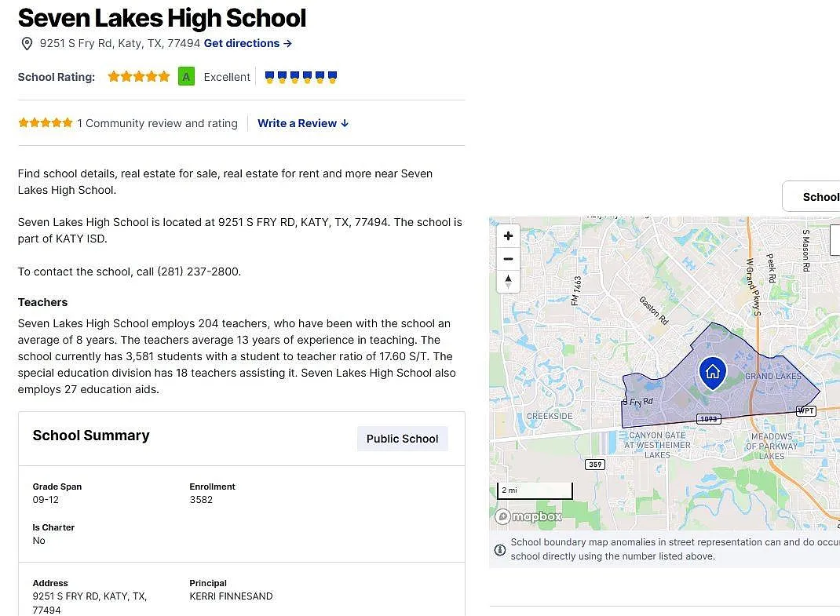Click the Public School tag button
This screenshot has width=840, height=616.
point(402,439)
